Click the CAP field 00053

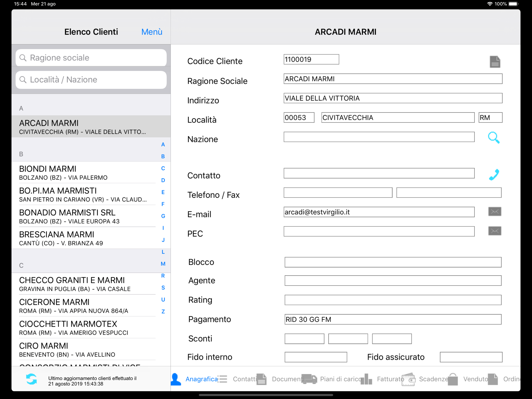299,118
